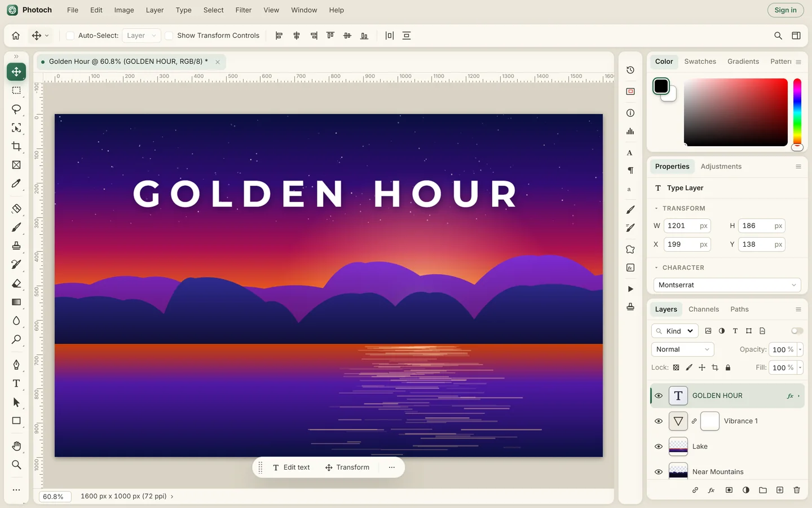The width and height of the screenshot is (812, 508).
Task: Switch to the Channels tab
Action: point(704,309)
